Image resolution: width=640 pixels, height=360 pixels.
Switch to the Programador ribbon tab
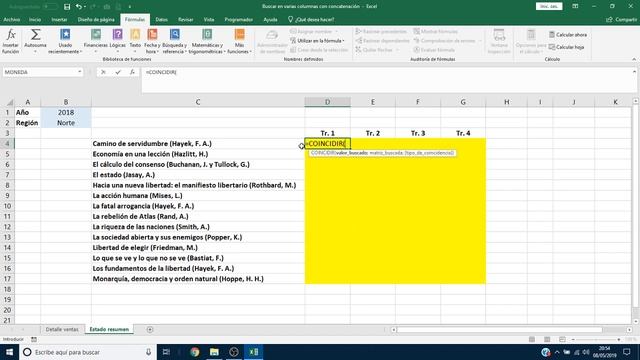pyautogui.click(x=238, y=20)
